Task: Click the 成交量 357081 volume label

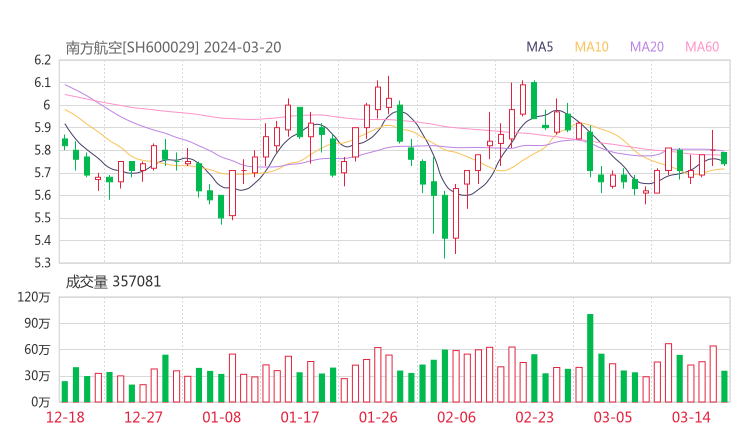Action: click(x=113, y=282)
